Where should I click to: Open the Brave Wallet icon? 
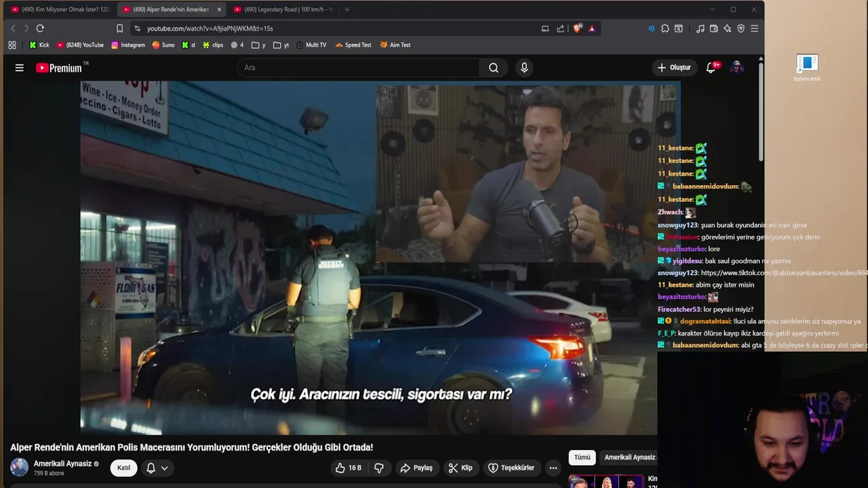click(x=713, y=28)
